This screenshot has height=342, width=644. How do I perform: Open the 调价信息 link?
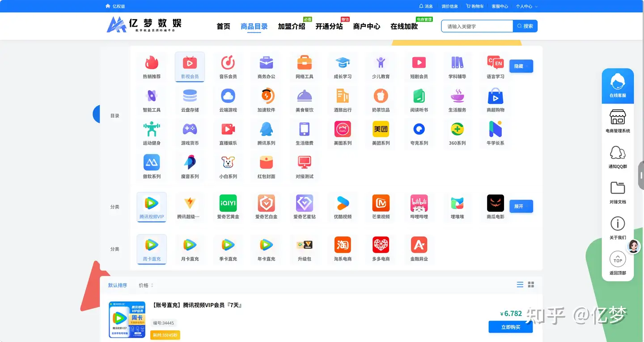pos(449,6)
